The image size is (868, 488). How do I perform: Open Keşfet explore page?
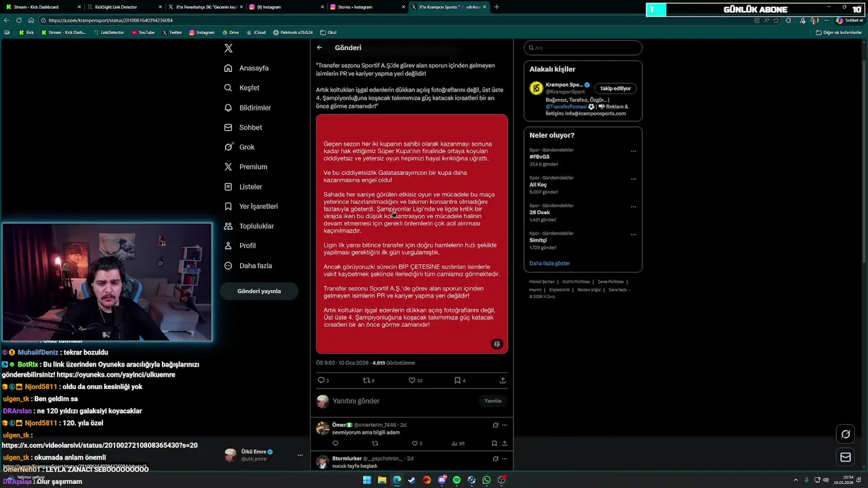pyautogui.click(x=242, y=87)
